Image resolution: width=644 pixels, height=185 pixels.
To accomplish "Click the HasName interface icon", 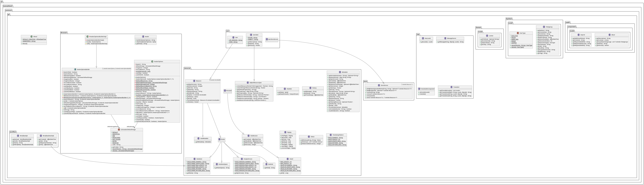I will (x=195, y=159).
